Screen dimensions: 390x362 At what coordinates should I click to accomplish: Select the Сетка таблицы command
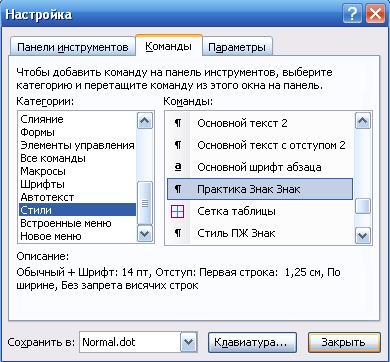point(260,211)
